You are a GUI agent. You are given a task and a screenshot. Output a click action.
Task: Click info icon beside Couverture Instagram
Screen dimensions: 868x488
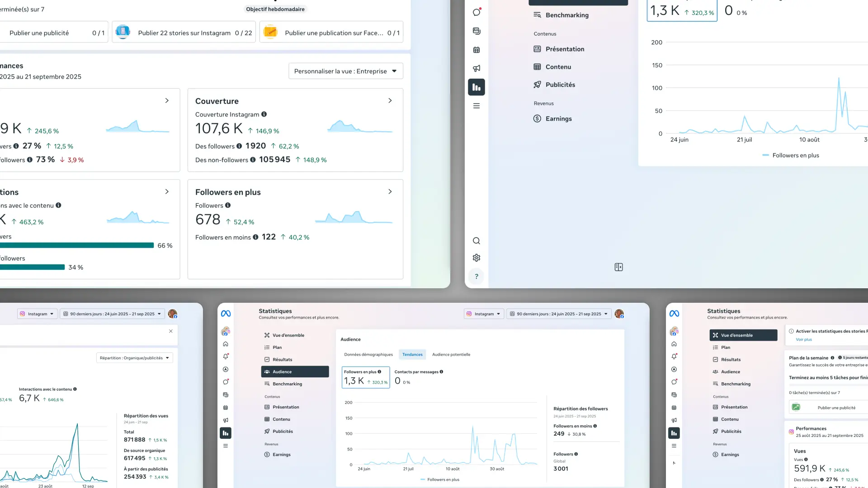(x=264, y=114)
